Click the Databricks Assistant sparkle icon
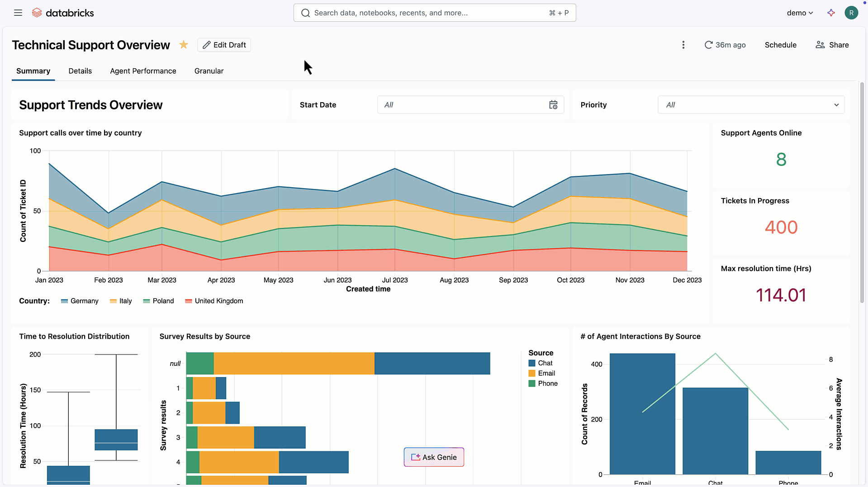Viewport: 868px width, 487px height. tap(831, 13)
